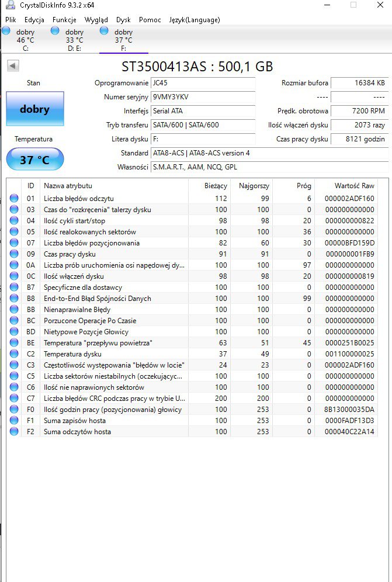Viewport: 392px width, 582px height.
Task: Click raw value 000040C22A14
Action: [349, 431]
